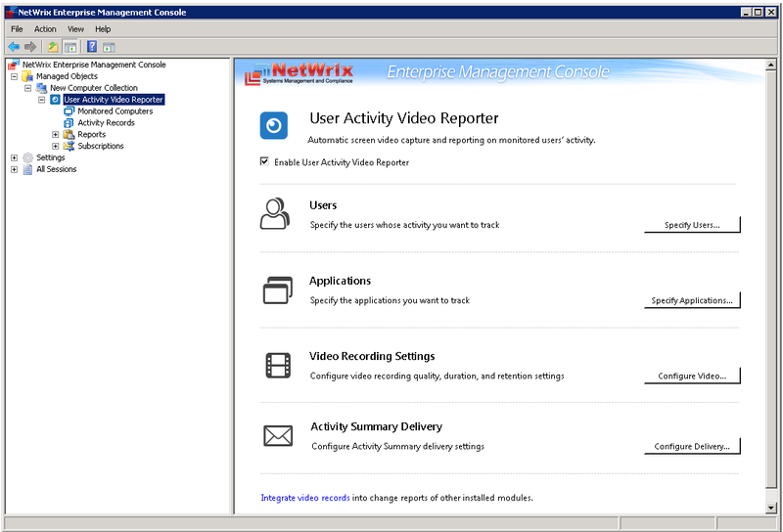
Task: Click the New Computer Collection tree icon
Action: click(41, 88)
